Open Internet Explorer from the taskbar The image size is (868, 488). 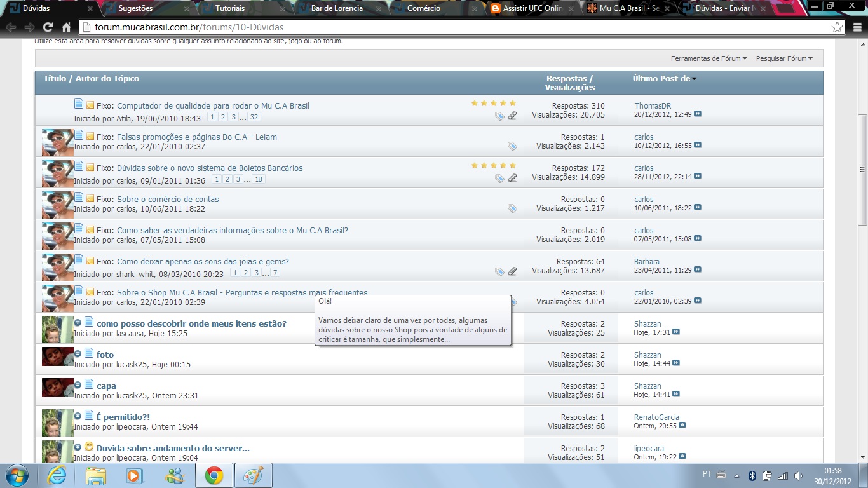57,475
